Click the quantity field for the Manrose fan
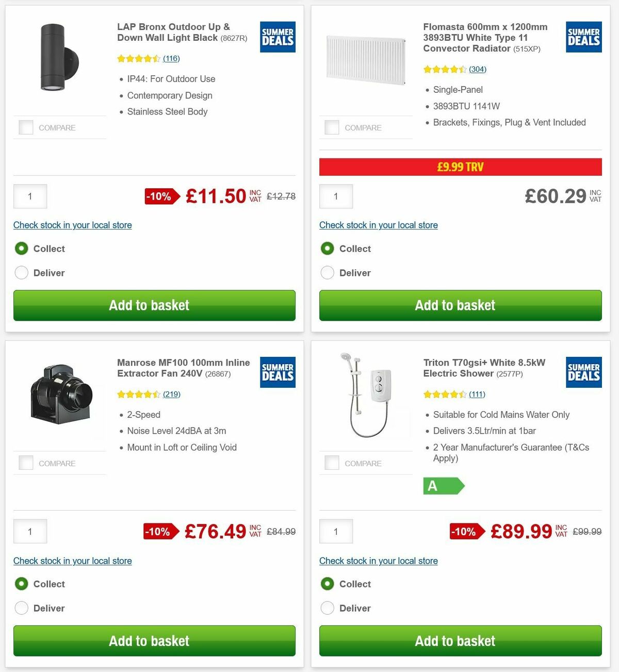This screenshot has height=672, width=619. point(30,531)
